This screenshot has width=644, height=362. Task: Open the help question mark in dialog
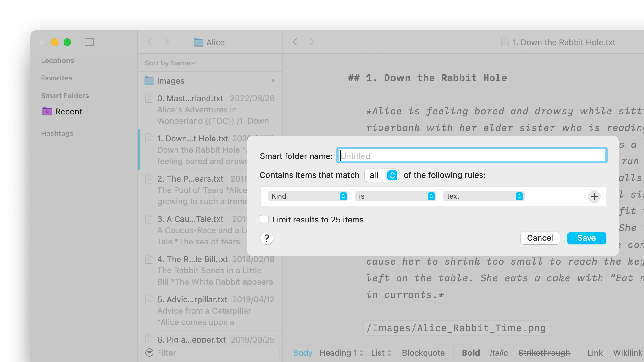click(x=266, y=238)
